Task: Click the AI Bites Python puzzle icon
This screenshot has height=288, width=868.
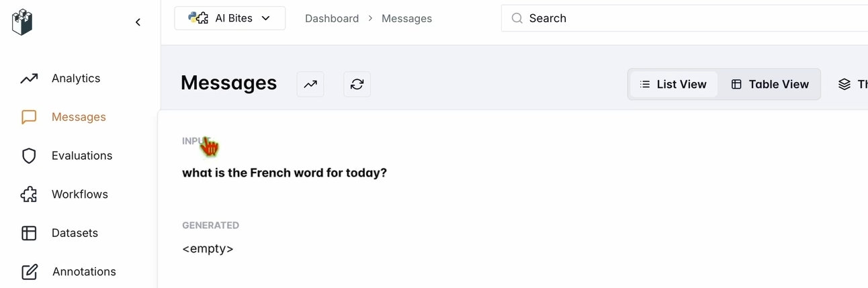Action: tap(198, 18)
